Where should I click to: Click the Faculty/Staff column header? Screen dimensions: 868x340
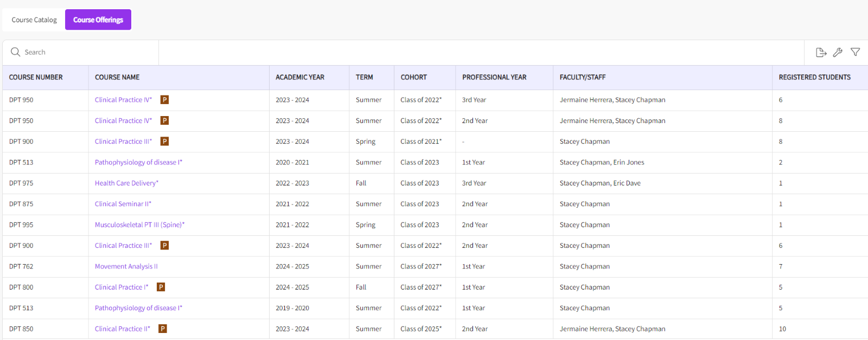(582, 78)
